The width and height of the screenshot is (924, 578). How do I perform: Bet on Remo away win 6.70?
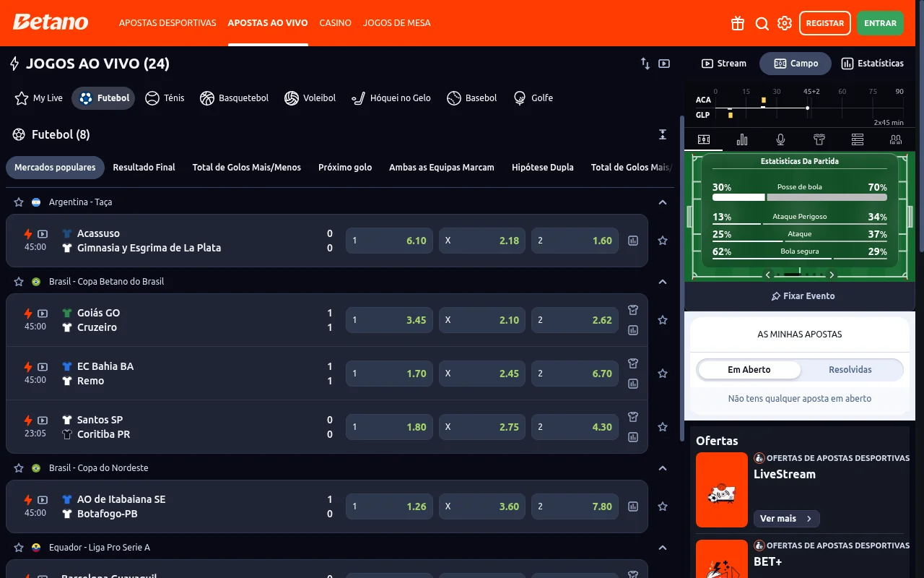click(x=575, y=374)
